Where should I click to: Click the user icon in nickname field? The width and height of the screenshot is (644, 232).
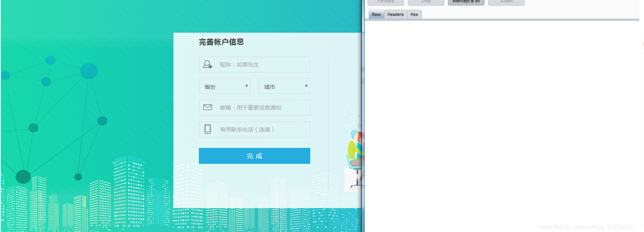coord(208,65)
